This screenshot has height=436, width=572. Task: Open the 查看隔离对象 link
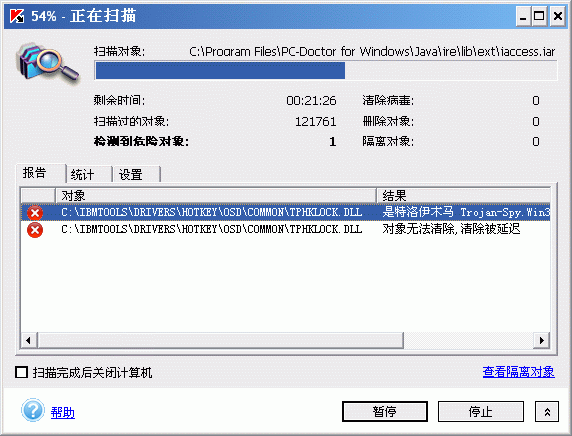pyautogui.click(x=518, y=372)
